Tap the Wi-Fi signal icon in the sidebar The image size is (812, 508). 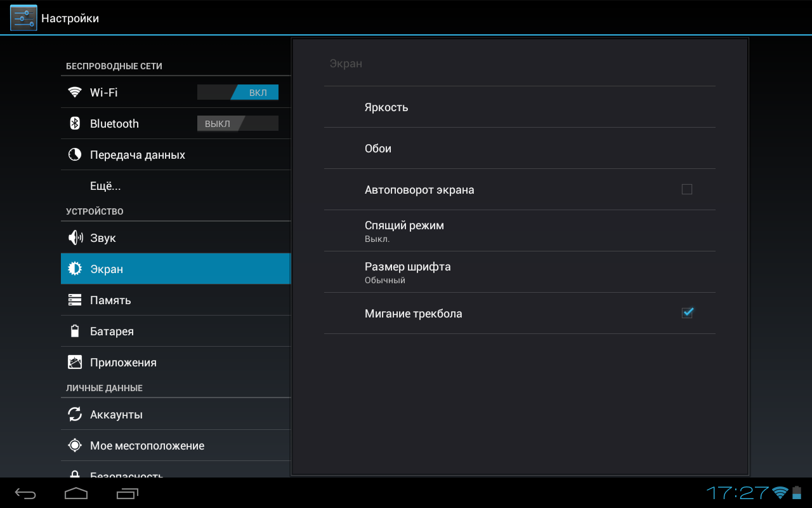pyautogui.click(x=75, y=92)
